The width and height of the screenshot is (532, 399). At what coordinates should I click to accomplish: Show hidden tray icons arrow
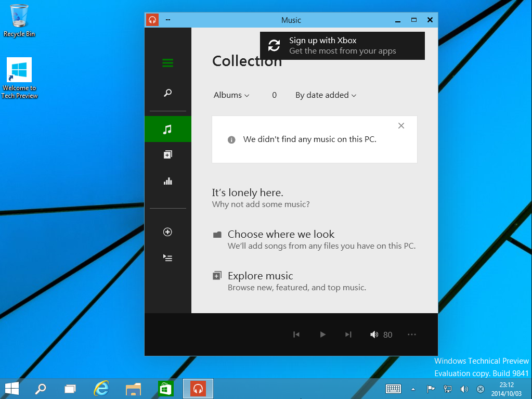413,389
